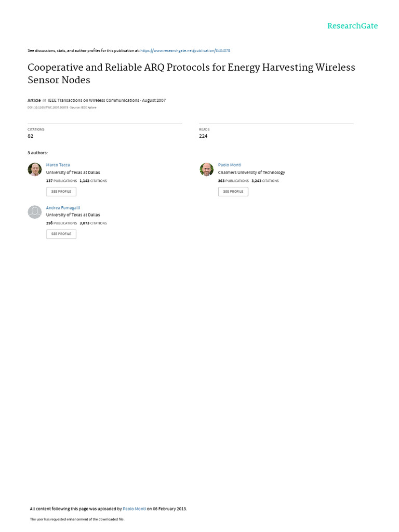Click the citations count of 82
The image size is (399, 532).
(x=30, y=136)
